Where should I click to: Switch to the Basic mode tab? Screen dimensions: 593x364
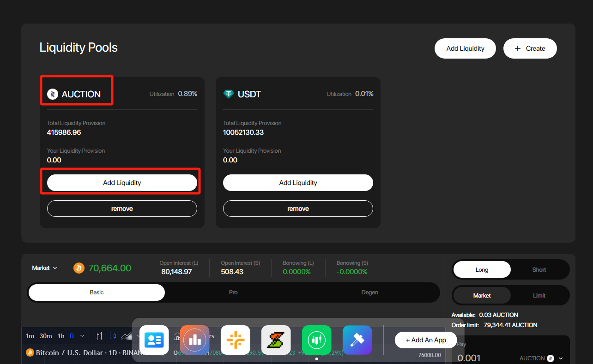tap(97, 292)
